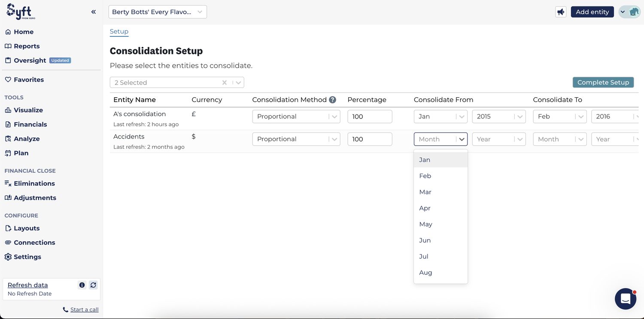This screenshot has height=319, width=644.
Task: Expand the 2 Selected entities dropdown
Action: tap(239, 83)
